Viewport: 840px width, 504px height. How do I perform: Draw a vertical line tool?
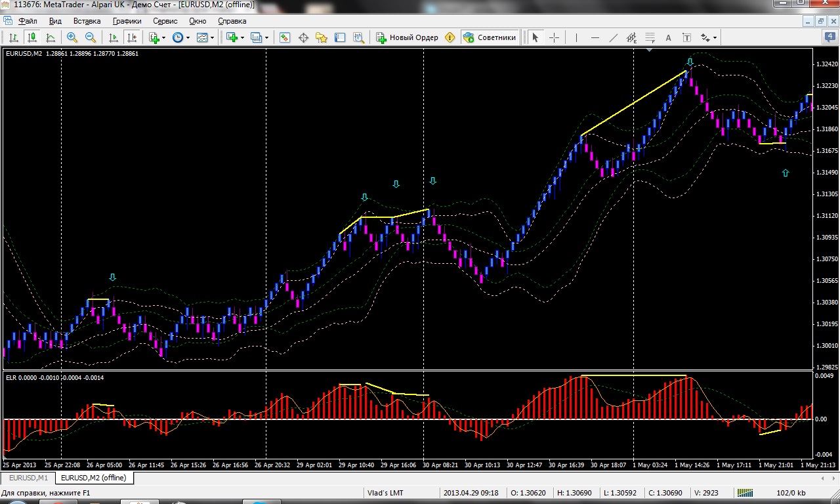click(x=576, y=37)
